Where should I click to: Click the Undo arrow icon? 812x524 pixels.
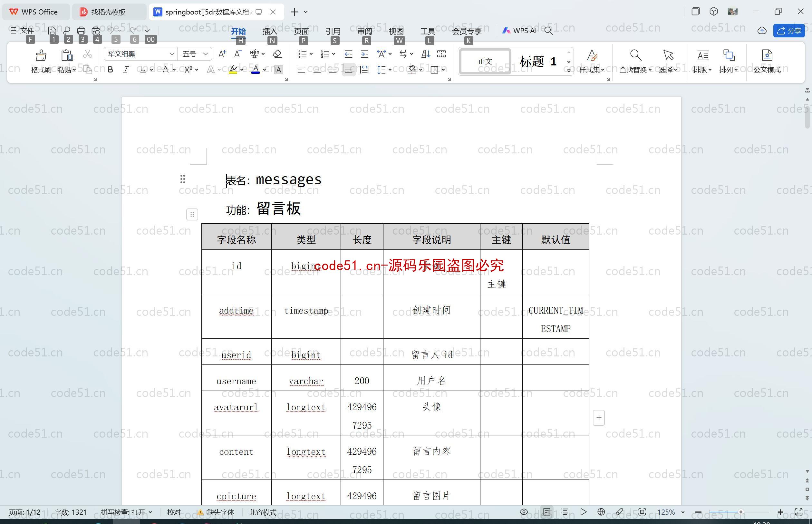pyautogui.click(x=111, y=30)
